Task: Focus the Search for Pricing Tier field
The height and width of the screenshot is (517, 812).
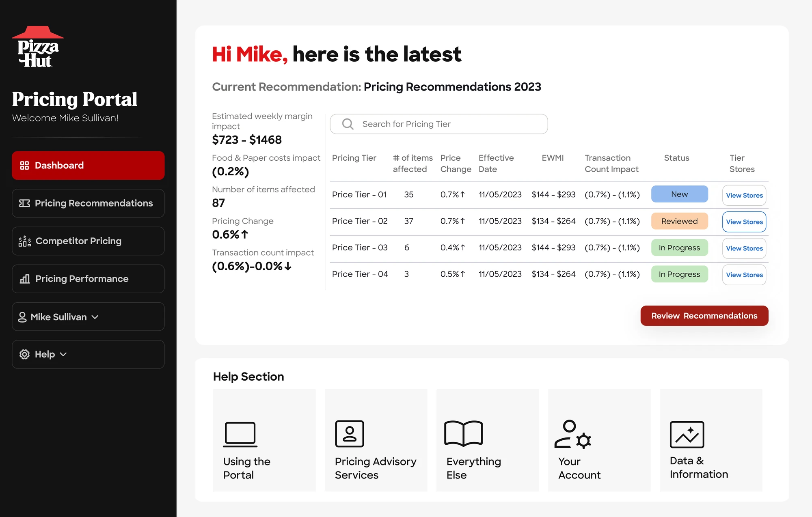Action: point(439,124)
